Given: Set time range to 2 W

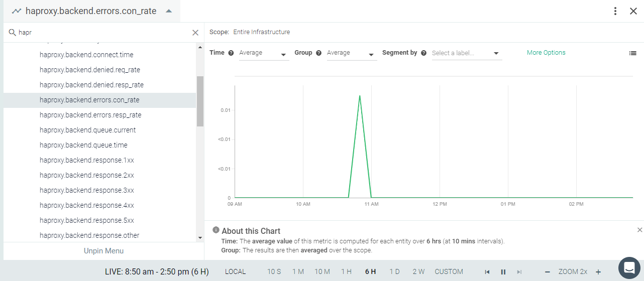Looking at the screenshot, I should coord(418,271).
